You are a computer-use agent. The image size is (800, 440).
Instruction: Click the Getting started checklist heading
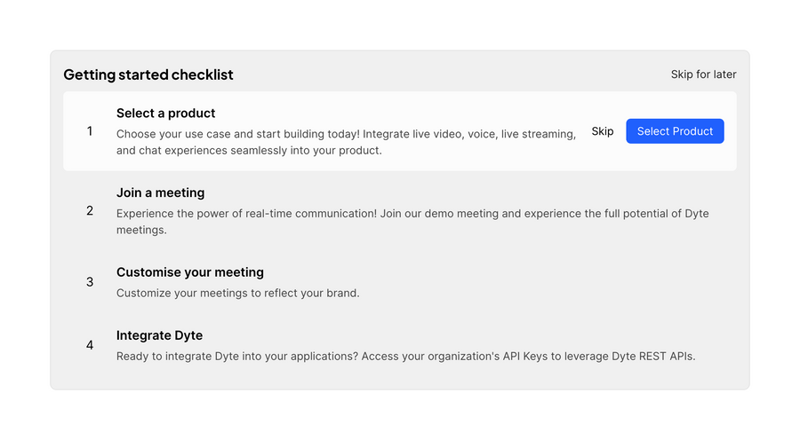point(148,74)
